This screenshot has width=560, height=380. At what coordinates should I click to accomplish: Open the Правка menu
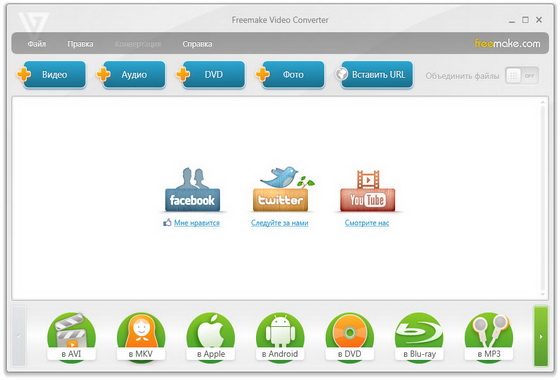(x=80, y=44)
